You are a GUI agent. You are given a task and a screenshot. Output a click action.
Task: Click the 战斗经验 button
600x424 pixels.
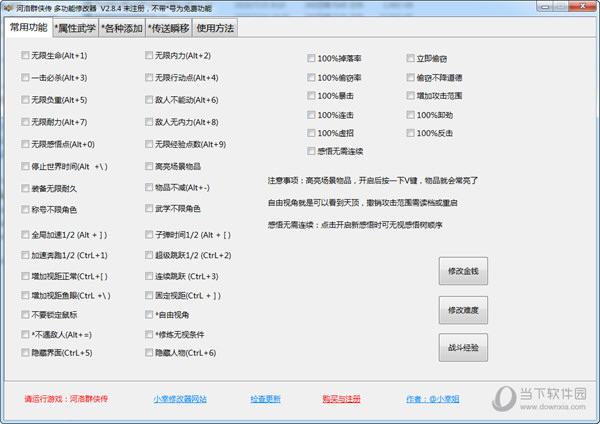[462, 347]
